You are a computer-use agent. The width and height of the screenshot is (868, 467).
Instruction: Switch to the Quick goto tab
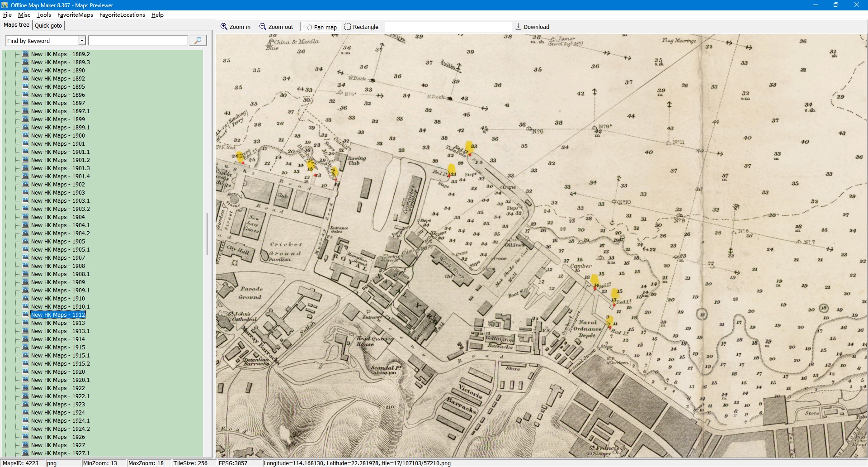(48, 25)
